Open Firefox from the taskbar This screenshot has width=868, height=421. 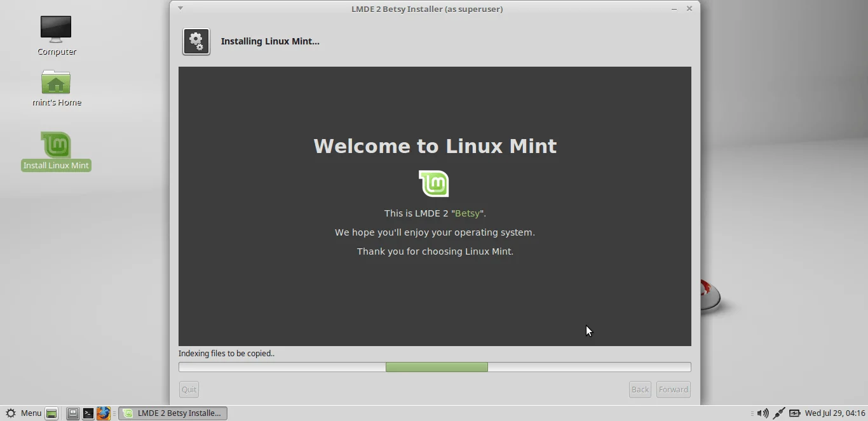[104, 413]
